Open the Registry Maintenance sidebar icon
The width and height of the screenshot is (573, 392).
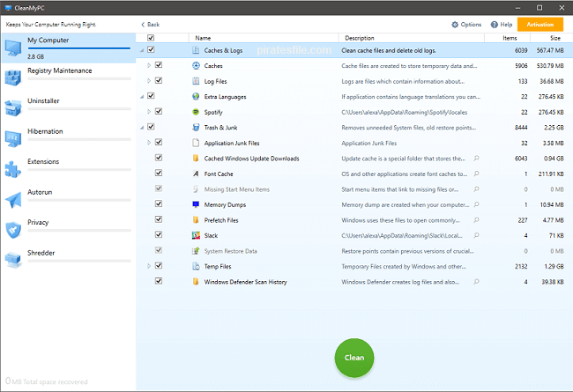13,77
